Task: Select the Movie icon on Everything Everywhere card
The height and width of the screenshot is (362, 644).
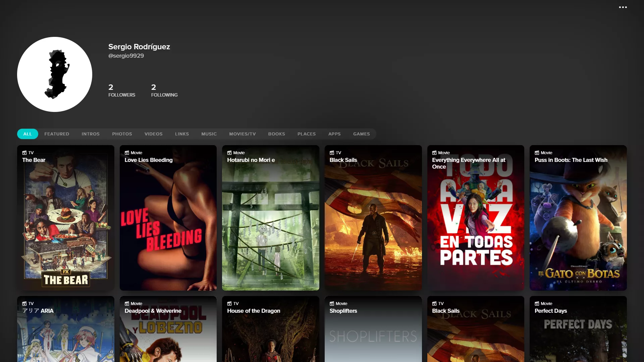Action: tap(435, 153)
